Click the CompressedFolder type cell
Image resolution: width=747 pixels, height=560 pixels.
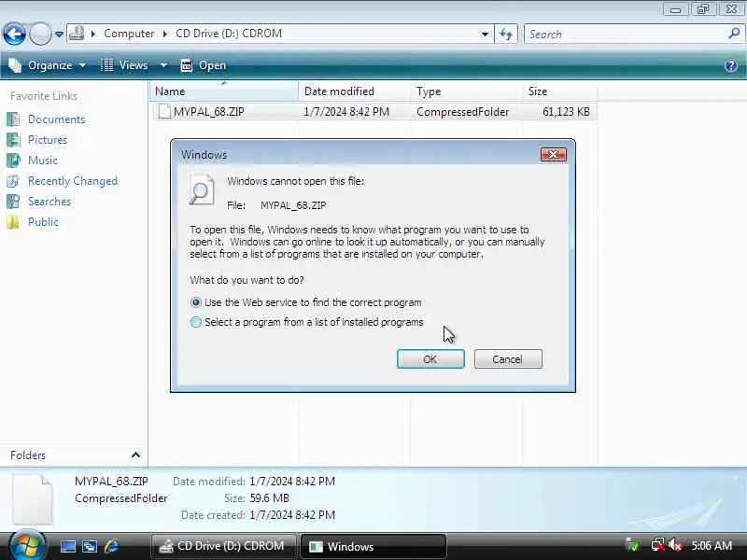click(x=462, y=112)
